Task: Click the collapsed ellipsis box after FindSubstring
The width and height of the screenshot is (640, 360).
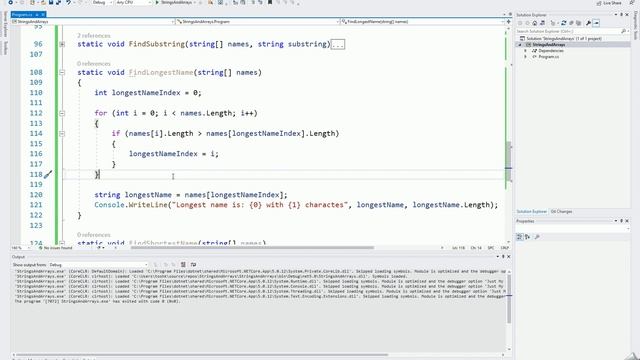Action: [338, 44]
